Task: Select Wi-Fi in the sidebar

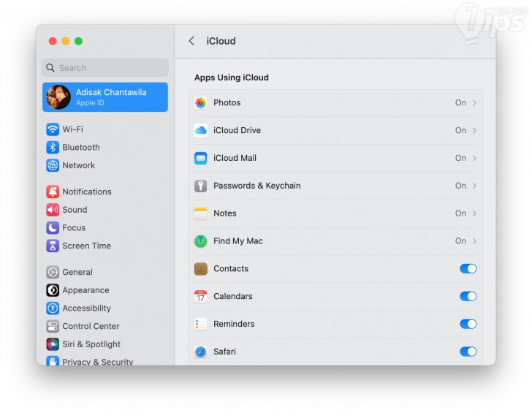Action: (105, 129)
